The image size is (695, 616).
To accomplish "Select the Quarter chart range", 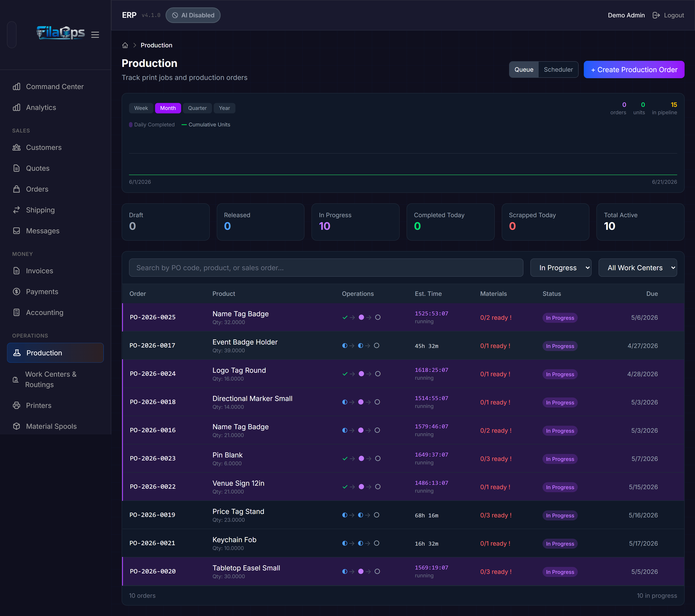I will click(x=197, y=108).
